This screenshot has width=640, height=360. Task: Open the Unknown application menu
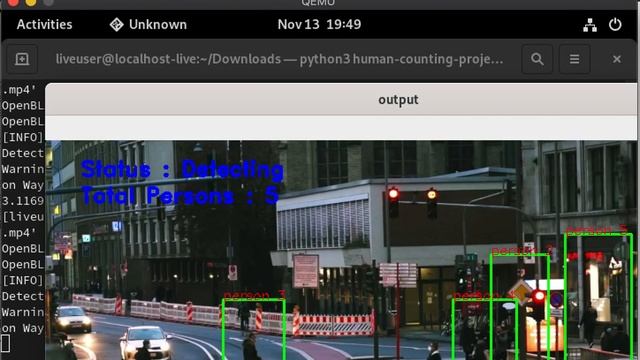[148, 24]
